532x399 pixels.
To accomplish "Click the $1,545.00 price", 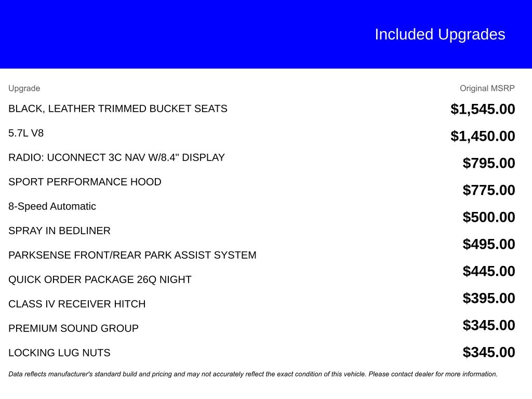I will [483, 109].
